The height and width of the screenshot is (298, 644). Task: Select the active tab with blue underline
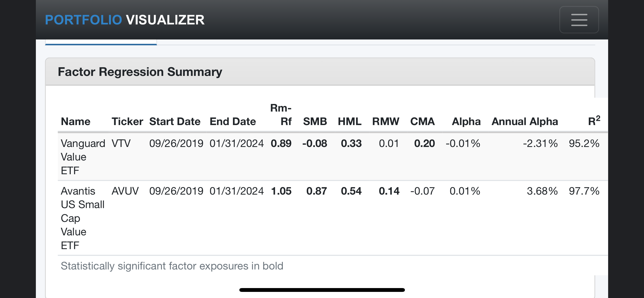click(x=101, y=42)
